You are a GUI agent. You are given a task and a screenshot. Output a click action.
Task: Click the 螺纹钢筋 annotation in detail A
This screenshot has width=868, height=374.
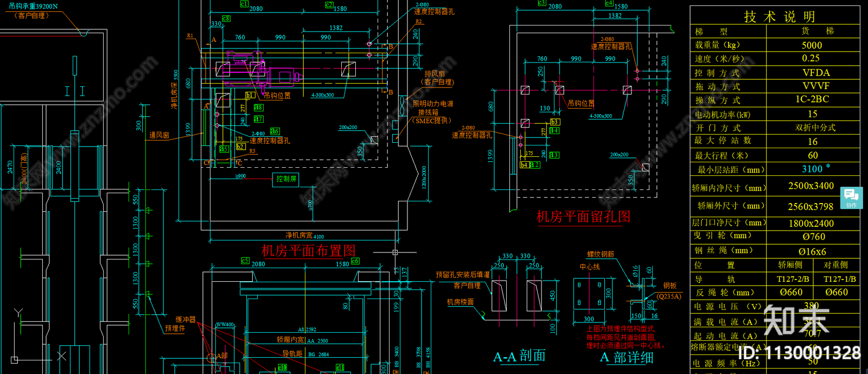click(601, 254)
